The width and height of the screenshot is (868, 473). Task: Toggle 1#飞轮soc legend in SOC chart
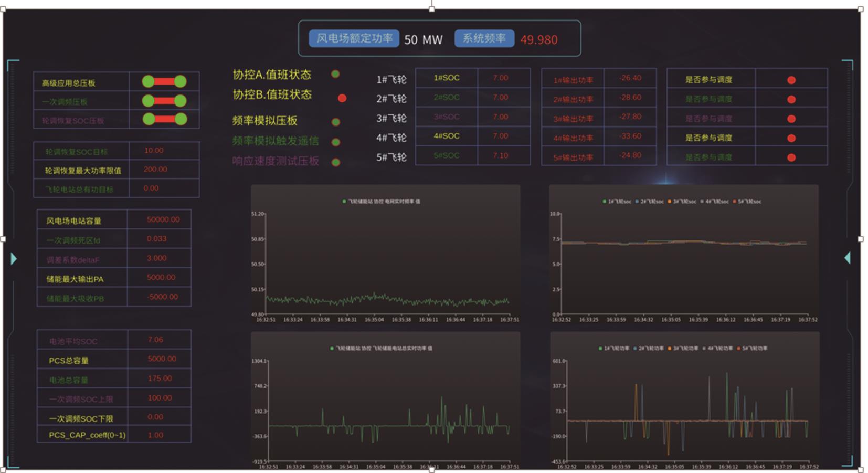618,202
